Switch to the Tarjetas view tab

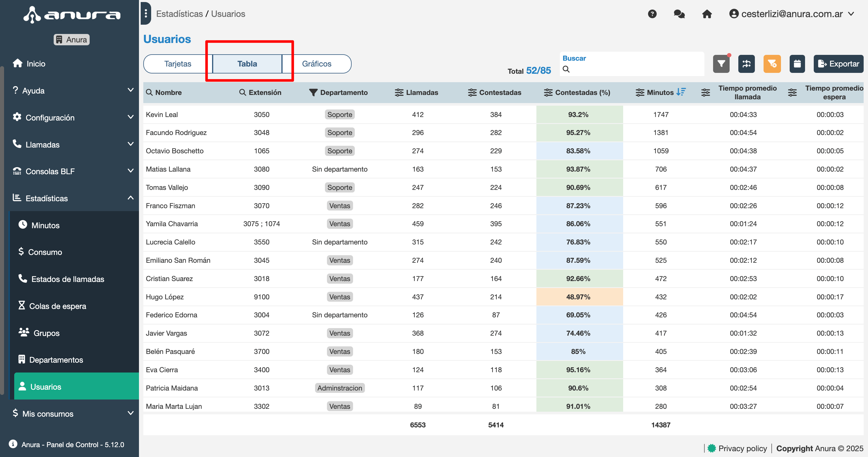tap(178, 64)
